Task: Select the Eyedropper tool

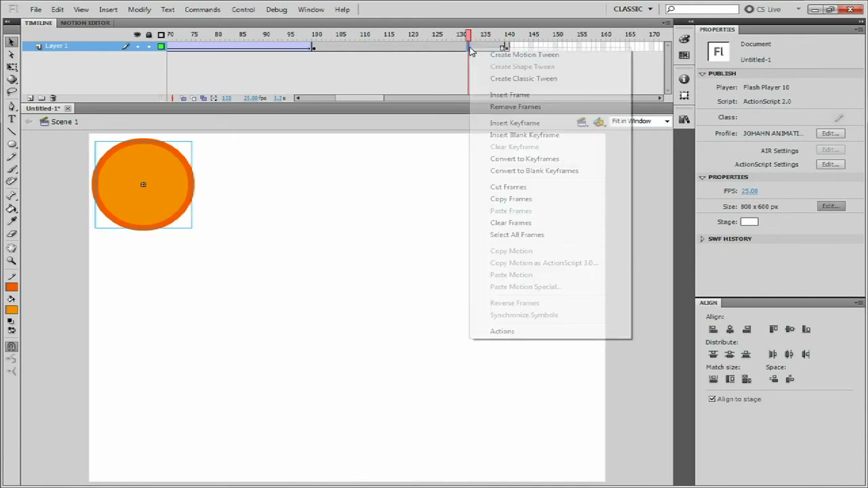Action: pyautogui.click(x=12, y=221)
